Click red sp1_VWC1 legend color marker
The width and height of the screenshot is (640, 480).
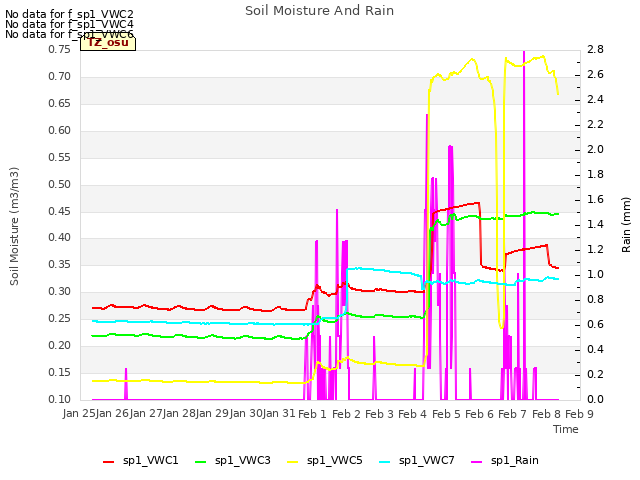point(109,462)
